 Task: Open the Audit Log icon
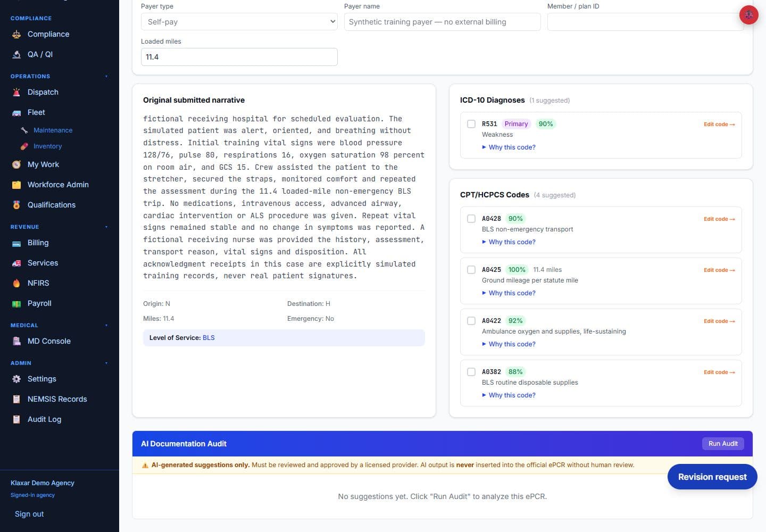(x=16, y=419)
